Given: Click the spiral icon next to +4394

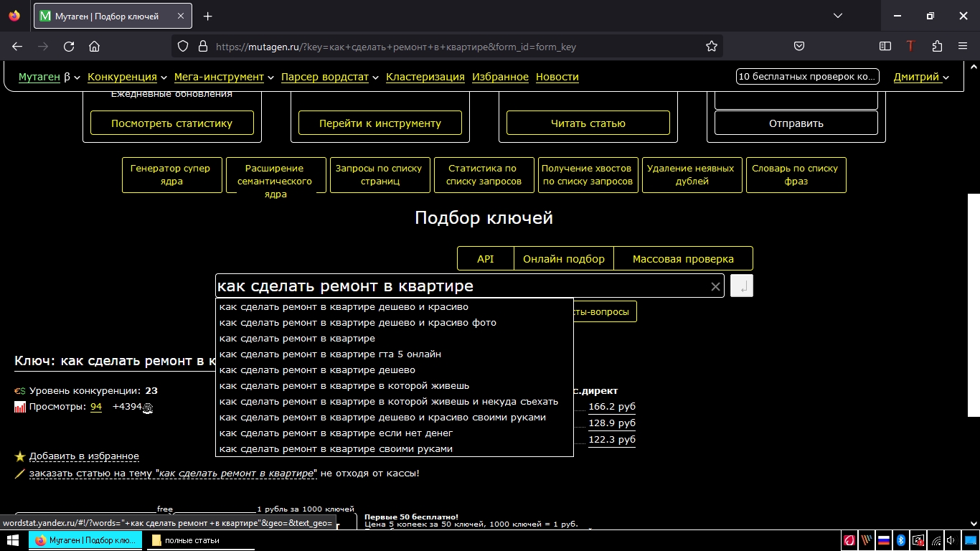Looking at the screenshot, I should click(148, 408).
